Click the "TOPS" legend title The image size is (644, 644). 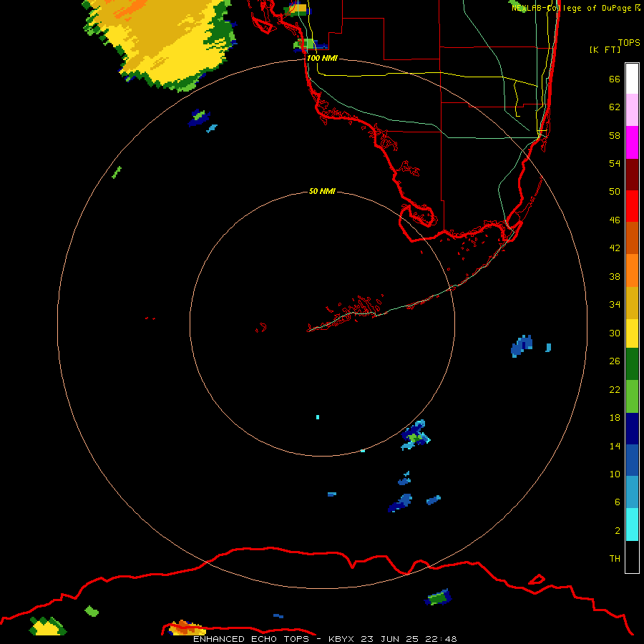click(629, 42)
